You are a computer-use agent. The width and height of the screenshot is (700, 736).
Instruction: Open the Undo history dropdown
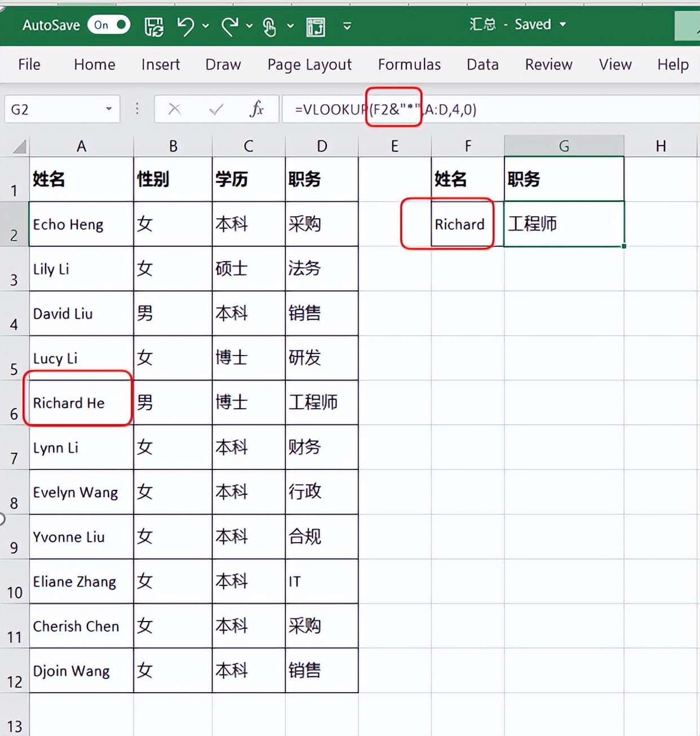pyautogui.click(x=206, y=26)
